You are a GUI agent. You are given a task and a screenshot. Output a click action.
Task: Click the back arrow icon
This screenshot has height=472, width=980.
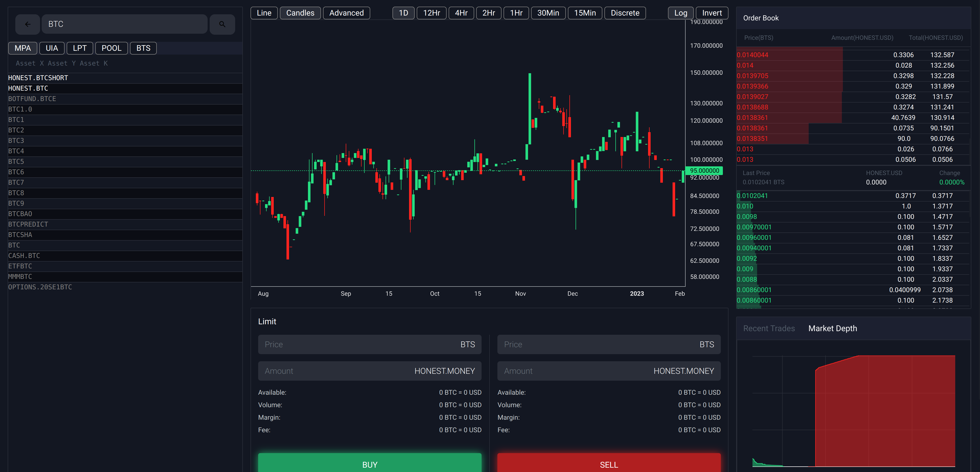coord(27,24)
